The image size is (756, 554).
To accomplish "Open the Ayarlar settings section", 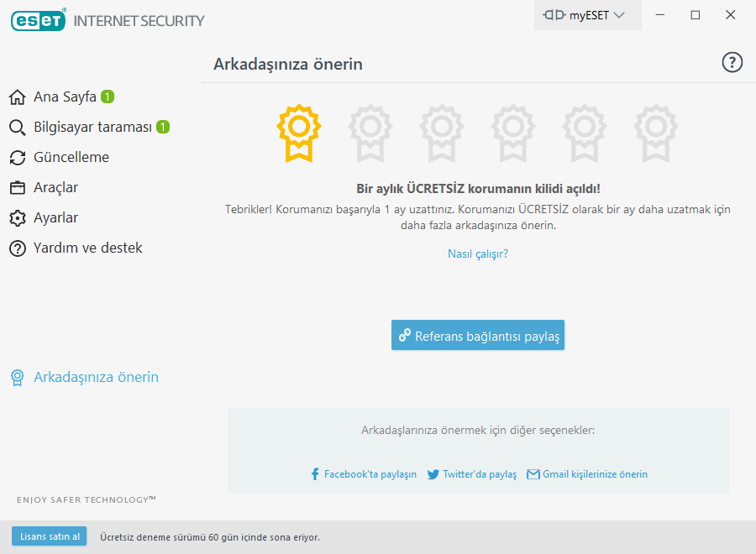I will tap(56, 217).
